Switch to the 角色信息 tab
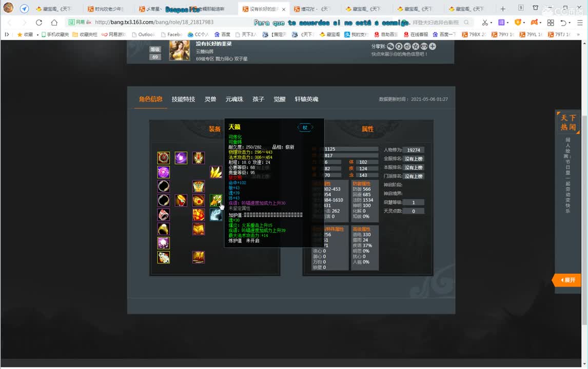Viewport: 588px width, 369px height. pos(151,99)
